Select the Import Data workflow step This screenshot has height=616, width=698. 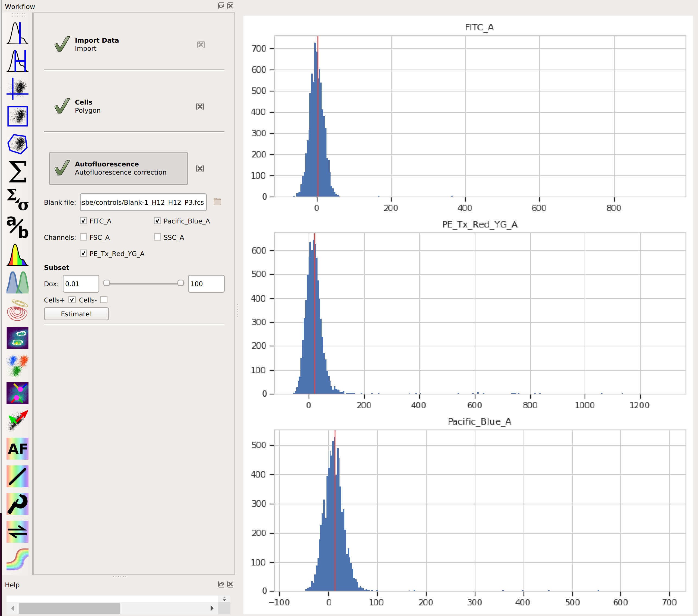coord(118,45)
